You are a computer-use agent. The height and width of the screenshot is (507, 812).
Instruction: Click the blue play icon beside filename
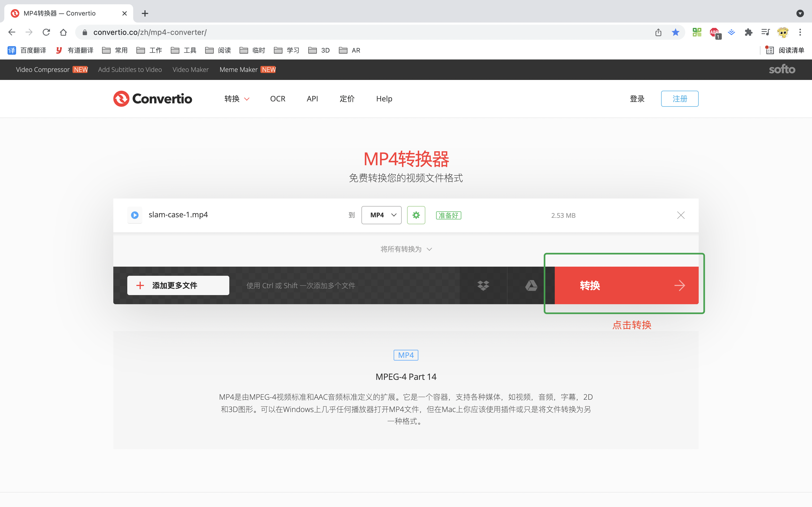[x=135, y=215]
